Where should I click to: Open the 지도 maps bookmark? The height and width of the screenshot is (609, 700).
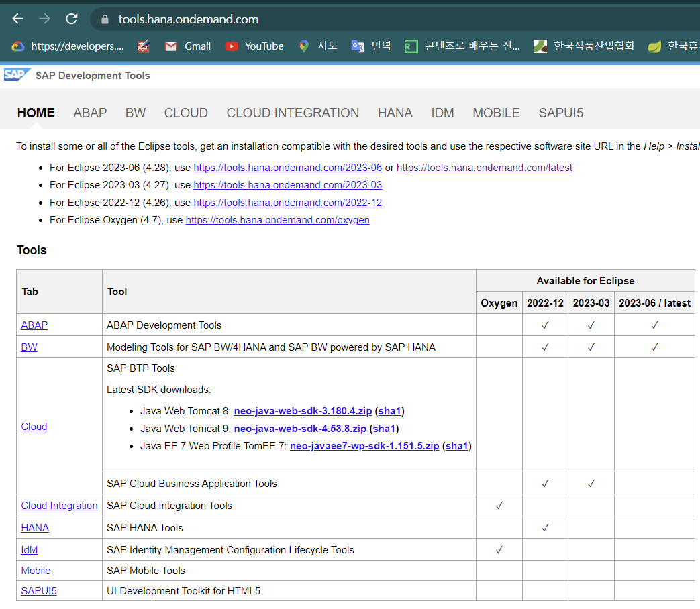click(317, 46)
